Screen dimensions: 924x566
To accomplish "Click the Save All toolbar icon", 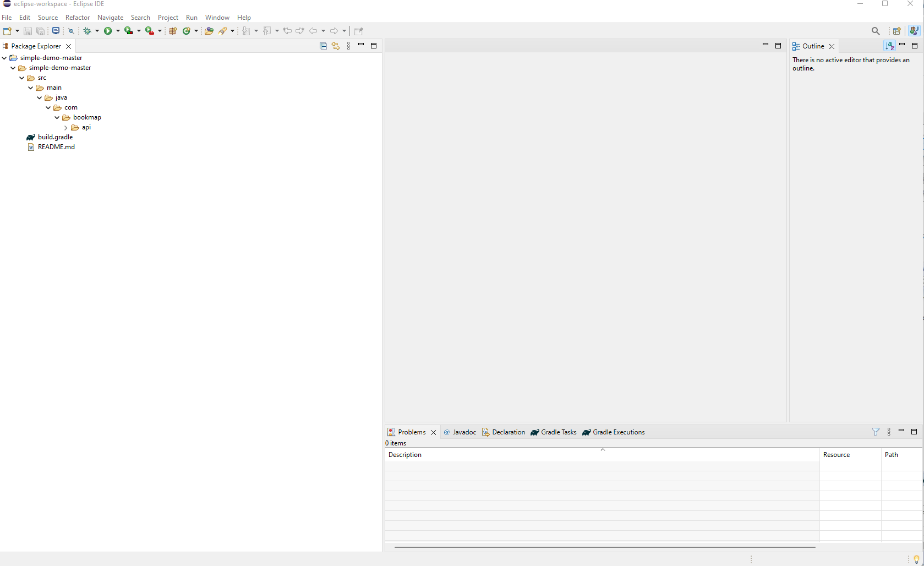I will point(40,31).
